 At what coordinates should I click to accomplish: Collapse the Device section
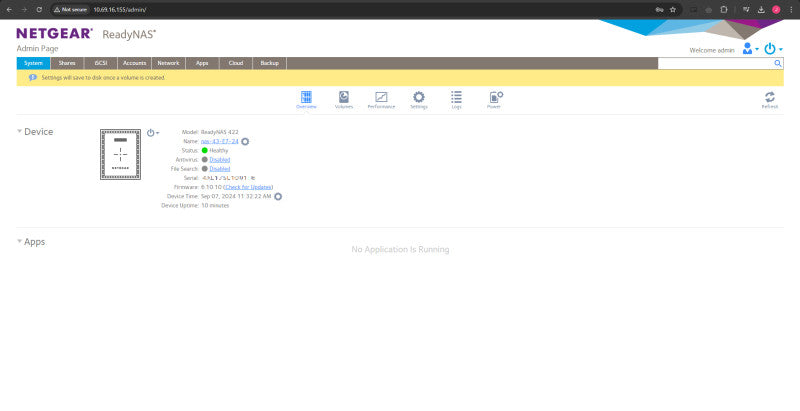19,131
